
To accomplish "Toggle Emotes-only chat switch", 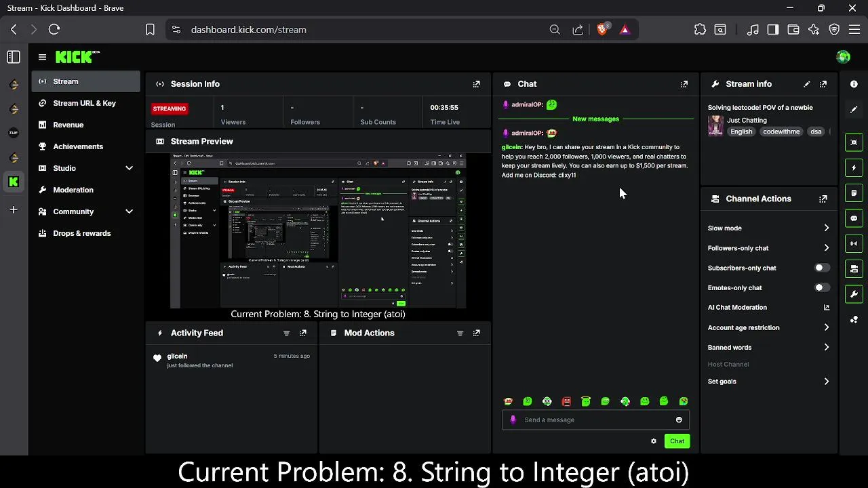I will 821,287.
